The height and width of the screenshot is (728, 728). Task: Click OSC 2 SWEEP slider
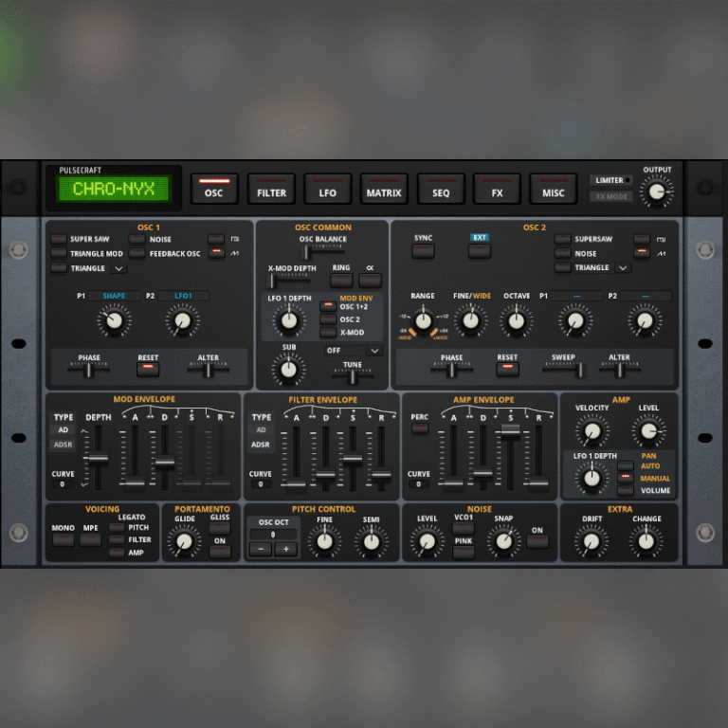[x=563, y=370]
